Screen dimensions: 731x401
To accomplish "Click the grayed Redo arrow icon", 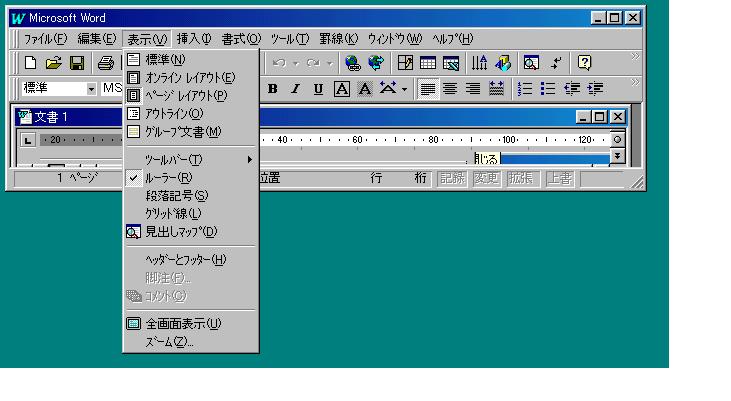I will [x=313, y=62].
